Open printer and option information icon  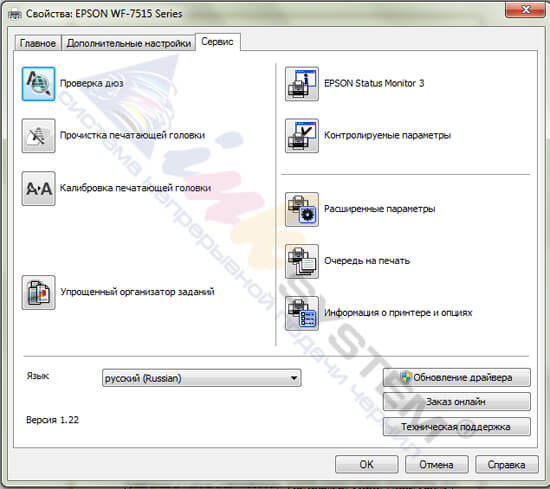(x=302, y=313)
